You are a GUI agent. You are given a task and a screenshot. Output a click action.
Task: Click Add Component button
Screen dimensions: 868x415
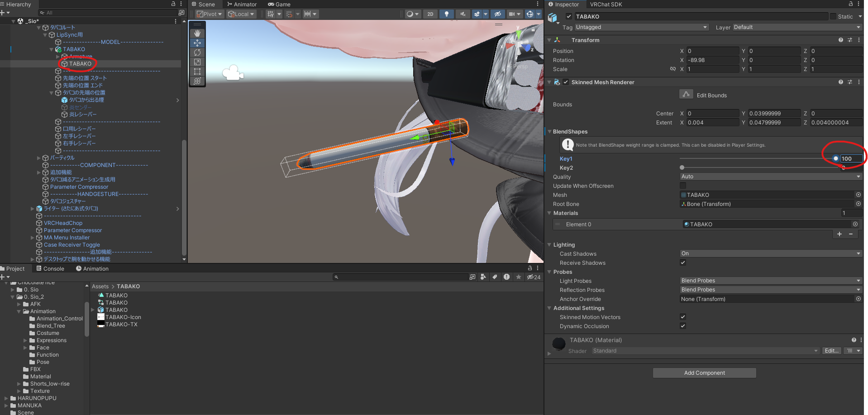[x=704, y=373]
